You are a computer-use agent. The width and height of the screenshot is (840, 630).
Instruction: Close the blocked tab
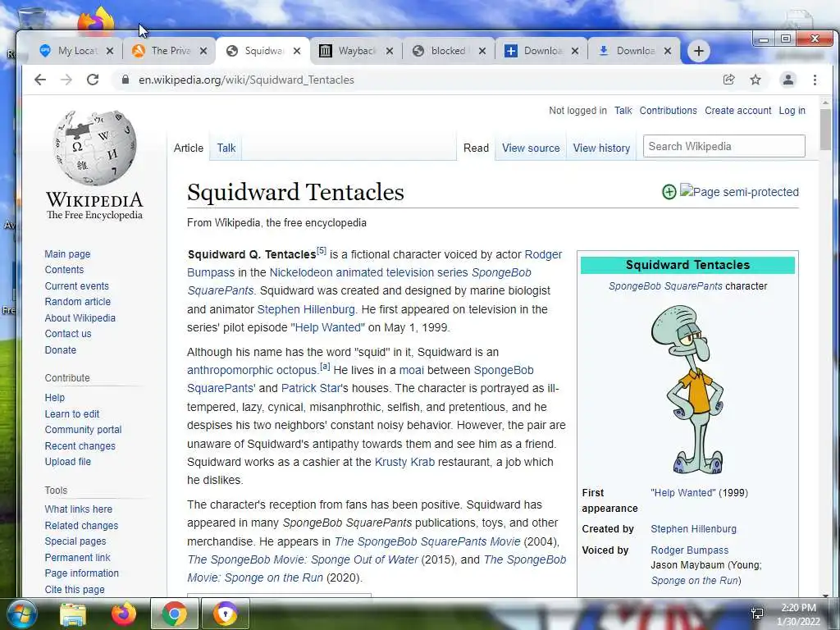pos(482,51)
